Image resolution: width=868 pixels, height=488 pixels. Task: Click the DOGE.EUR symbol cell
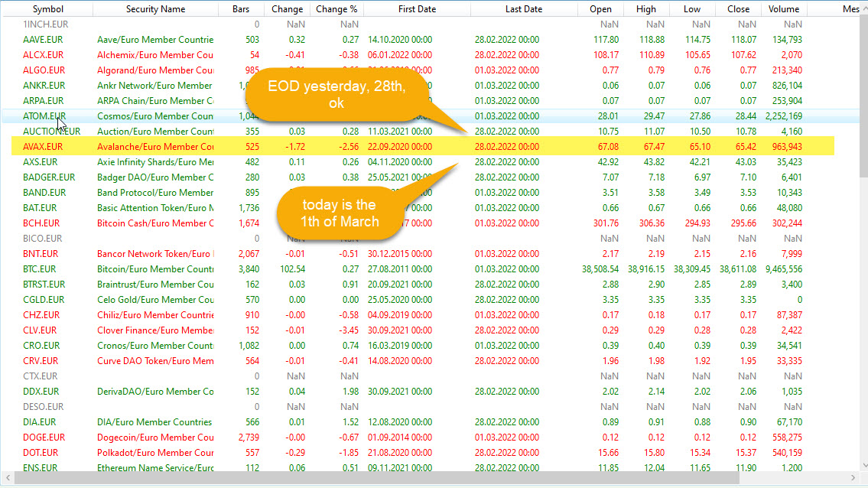44,438
